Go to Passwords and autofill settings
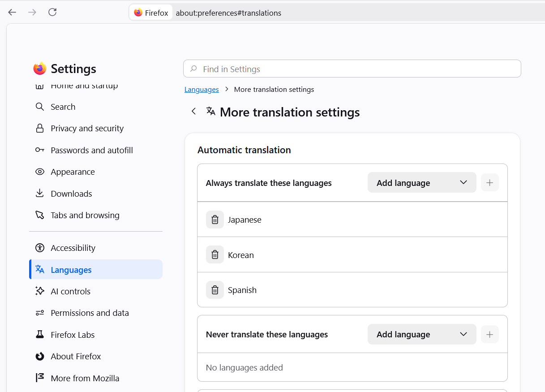Viewport: 545px width, 392px height. point(96,150)
